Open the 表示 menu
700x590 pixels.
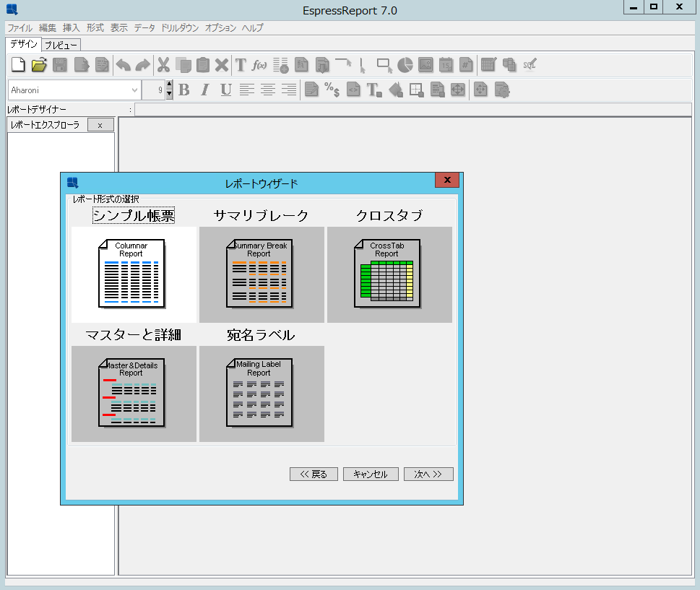pos(118,27)
